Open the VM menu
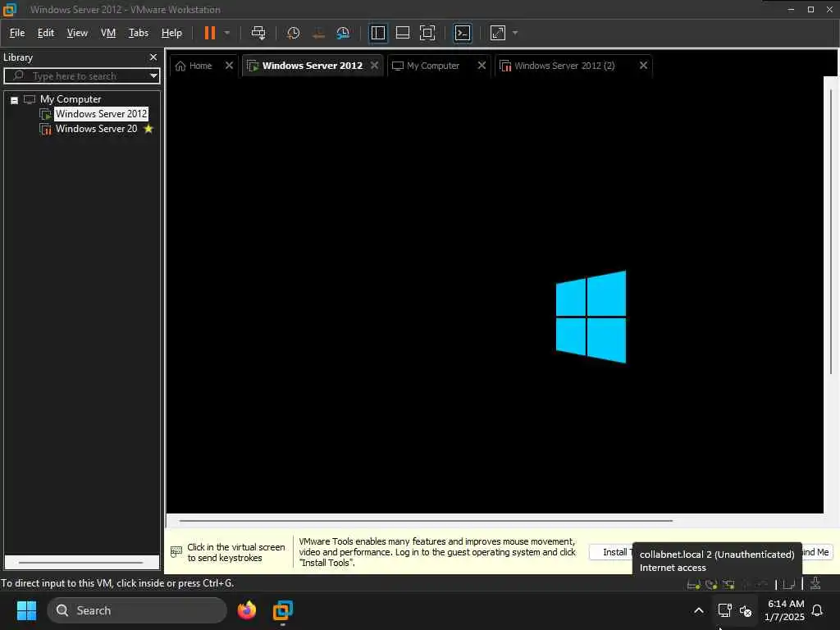840x630 pixels. [108, 33]
